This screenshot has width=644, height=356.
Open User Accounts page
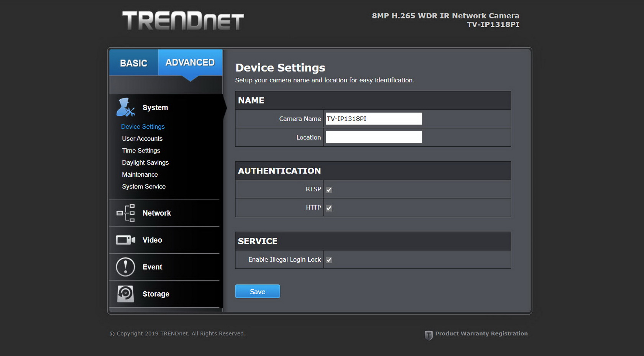(142, 138)
